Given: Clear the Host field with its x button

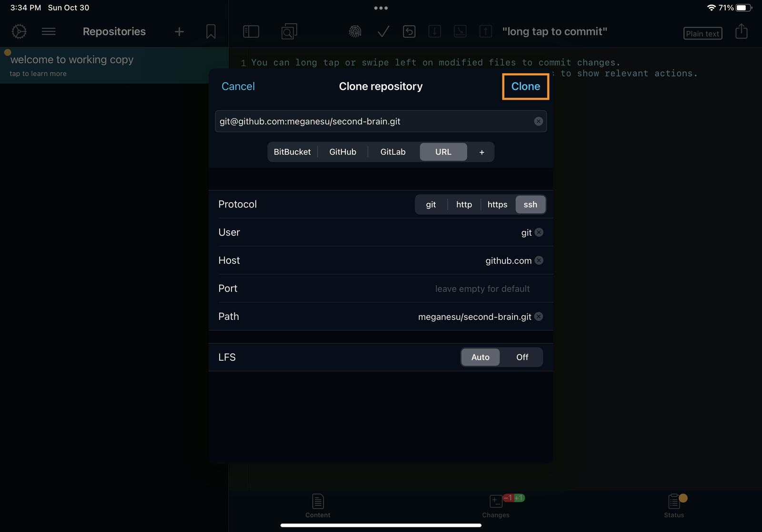Looking at the screenshot, I should tap(539, 260).
